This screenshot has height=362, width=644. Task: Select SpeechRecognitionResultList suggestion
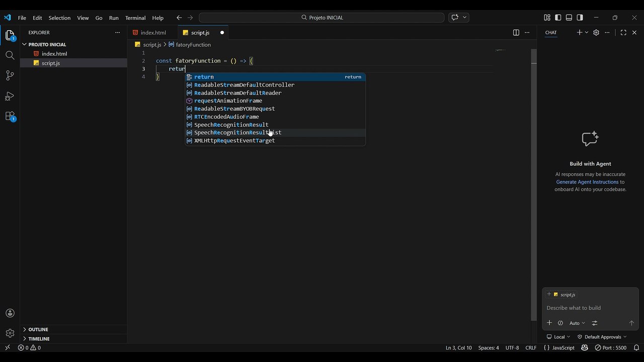[x=275, y=133]
